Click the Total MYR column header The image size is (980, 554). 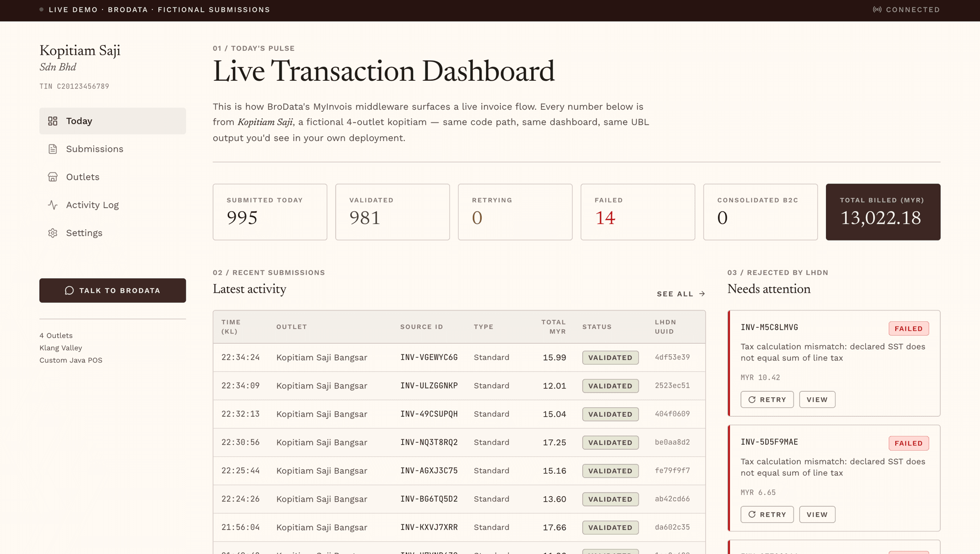tap(554, 327)
